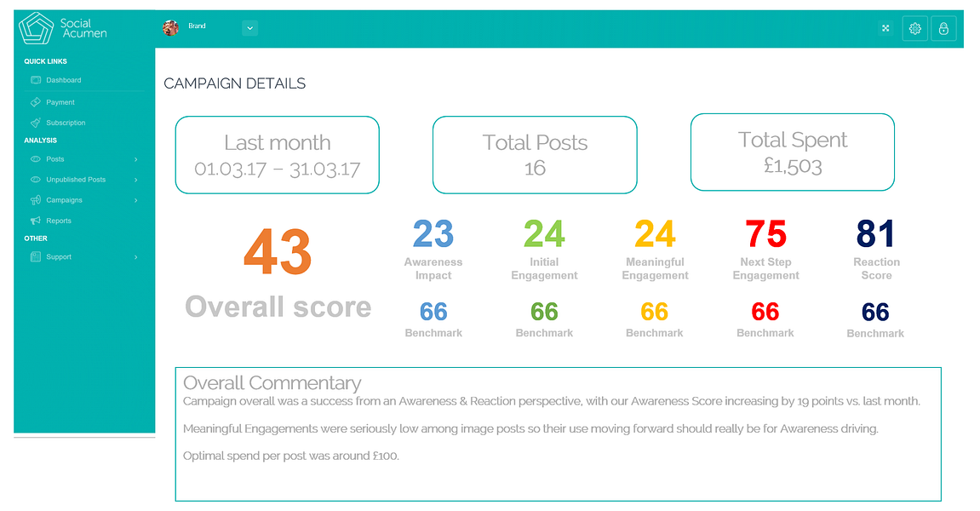
Task: Go to the Payment page
Action: pos(60,102)
